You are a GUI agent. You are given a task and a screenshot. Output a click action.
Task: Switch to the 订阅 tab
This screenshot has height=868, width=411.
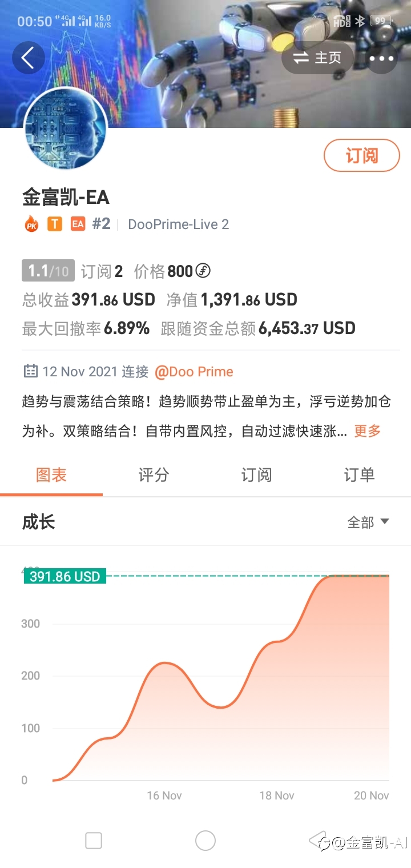click(256, 475)
